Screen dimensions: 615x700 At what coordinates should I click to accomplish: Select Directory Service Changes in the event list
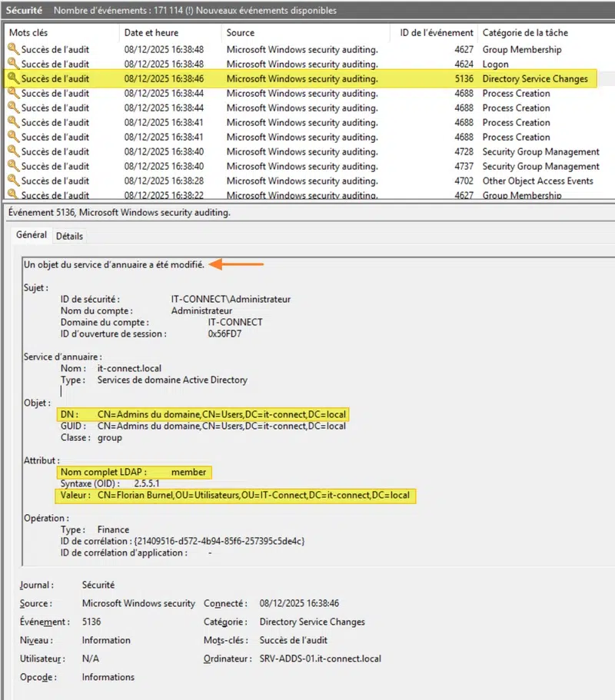coord(535,78)
